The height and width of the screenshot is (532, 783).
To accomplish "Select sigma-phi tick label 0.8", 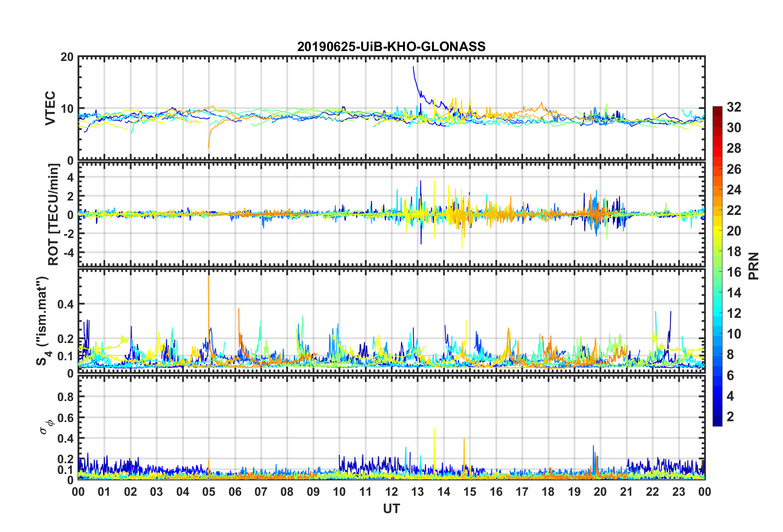I will point(65,397).
